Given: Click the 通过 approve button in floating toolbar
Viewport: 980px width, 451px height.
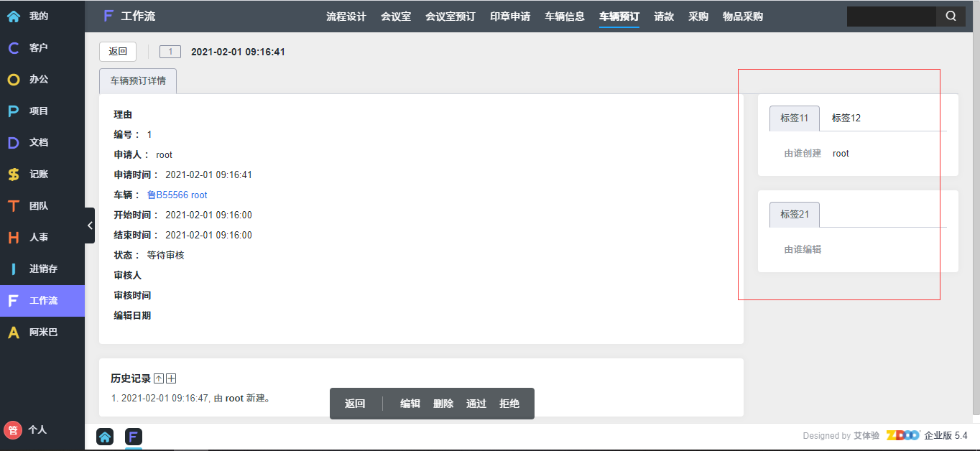Looking at the screenshot, I should click(x=476, y=404).
